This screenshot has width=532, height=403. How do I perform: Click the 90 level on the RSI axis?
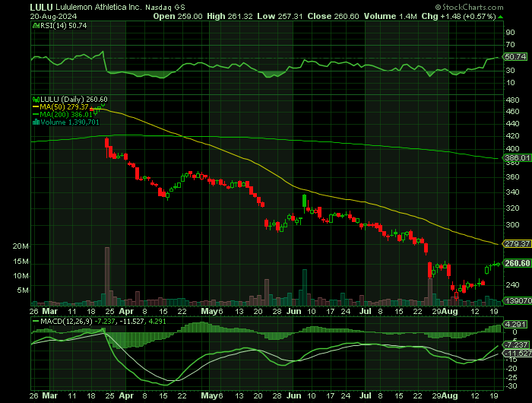point(510,33)
